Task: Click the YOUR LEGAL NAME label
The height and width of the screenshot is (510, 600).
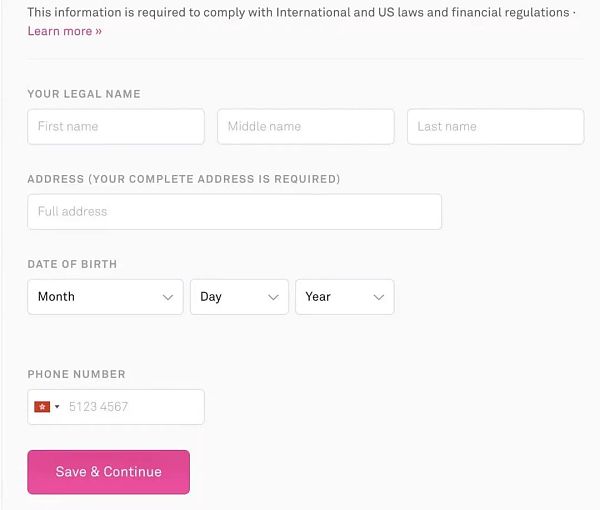Action: [x=84, y=94]
